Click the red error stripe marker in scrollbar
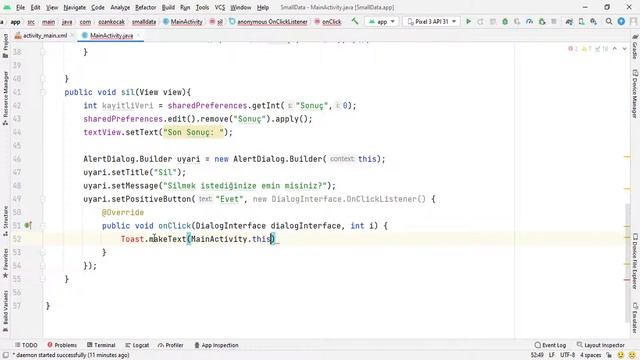Screen dimensions: 640x360 pyautogui.click(x=627, y=280)
